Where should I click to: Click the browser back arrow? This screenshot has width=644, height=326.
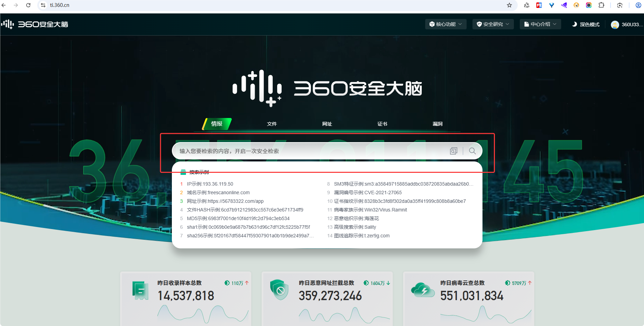click(x=4, y=5)
